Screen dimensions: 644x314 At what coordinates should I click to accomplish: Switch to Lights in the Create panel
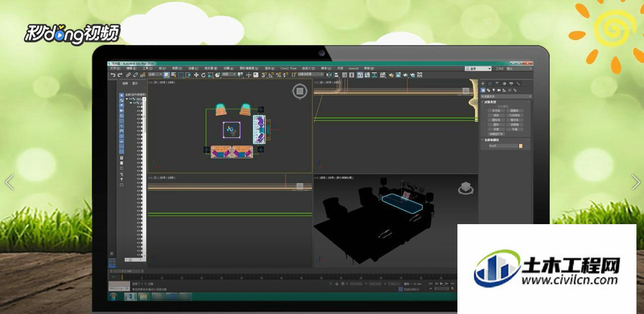point(494,90)
